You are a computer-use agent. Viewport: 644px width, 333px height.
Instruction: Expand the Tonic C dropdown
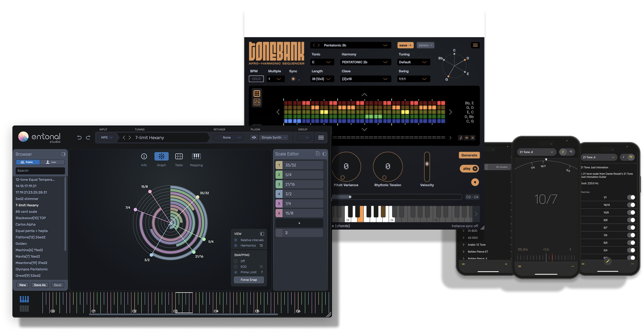coord(322,62)
